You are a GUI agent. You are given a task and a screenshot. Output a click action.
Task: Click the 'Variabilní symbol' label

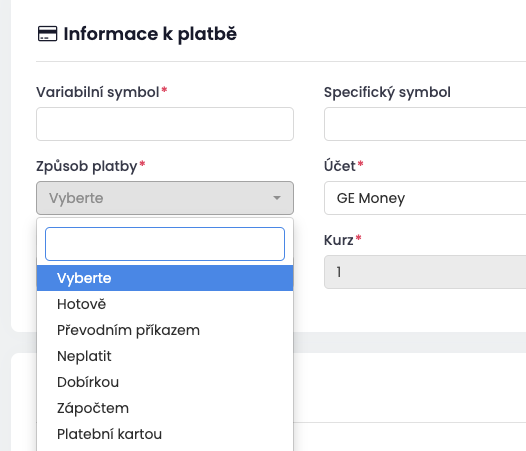pyautogui.click(x=98, y=92)
